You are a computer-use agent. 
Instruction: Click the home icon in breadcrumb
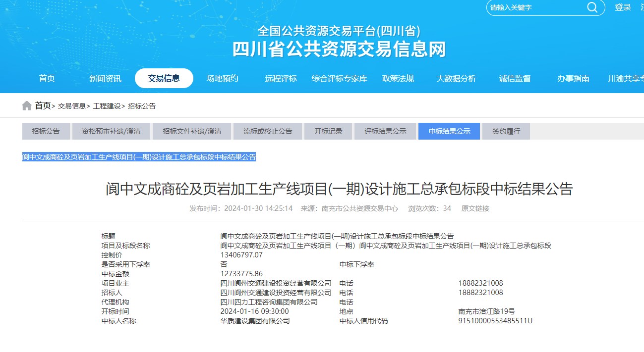point(27,106)
